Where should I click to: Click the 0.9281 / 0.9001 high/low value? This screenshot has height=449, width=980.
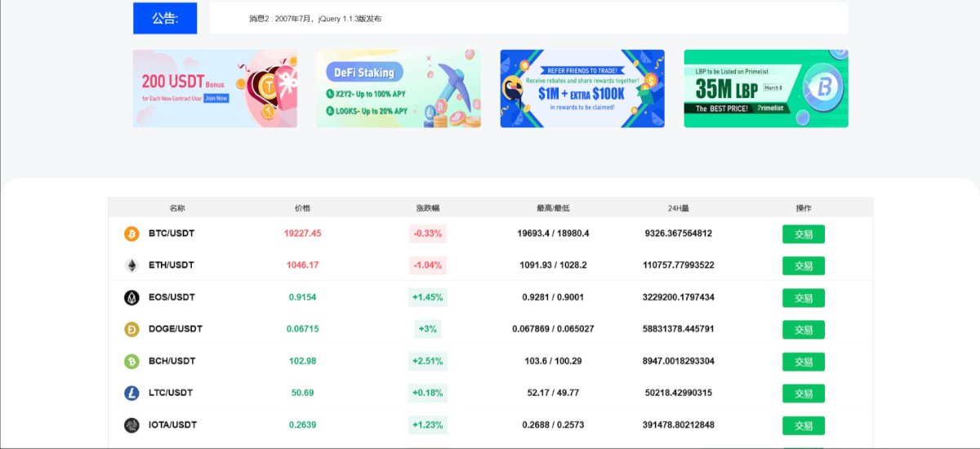pyautogui.click(x=553, y=297)
